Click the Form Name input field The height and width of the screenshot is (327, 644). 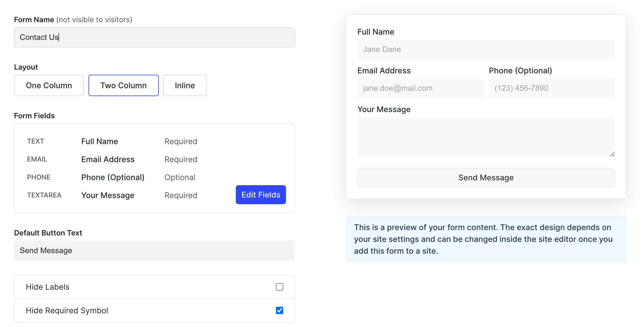pyautogui.click(x=154, y=37)
